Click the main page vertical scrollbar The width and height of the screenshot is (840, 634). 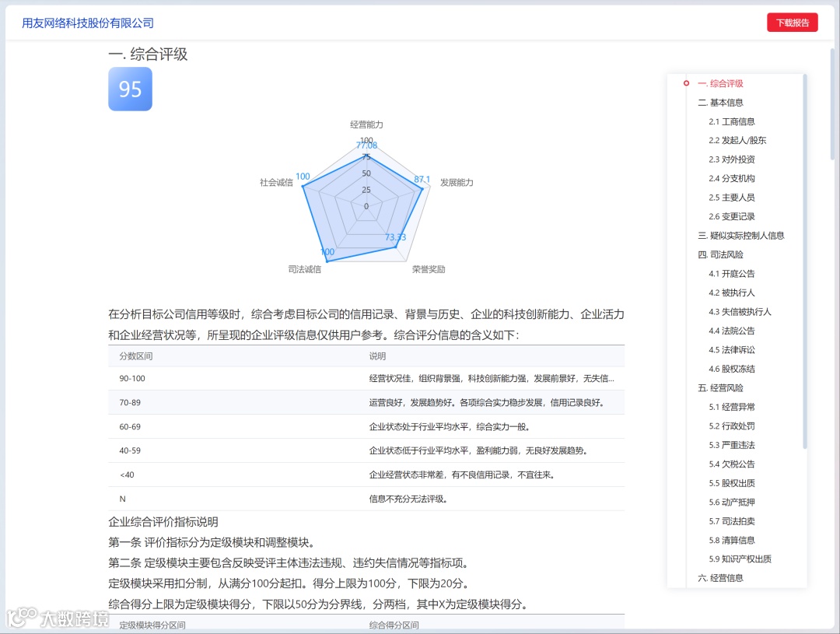click(x=832, y=104)
